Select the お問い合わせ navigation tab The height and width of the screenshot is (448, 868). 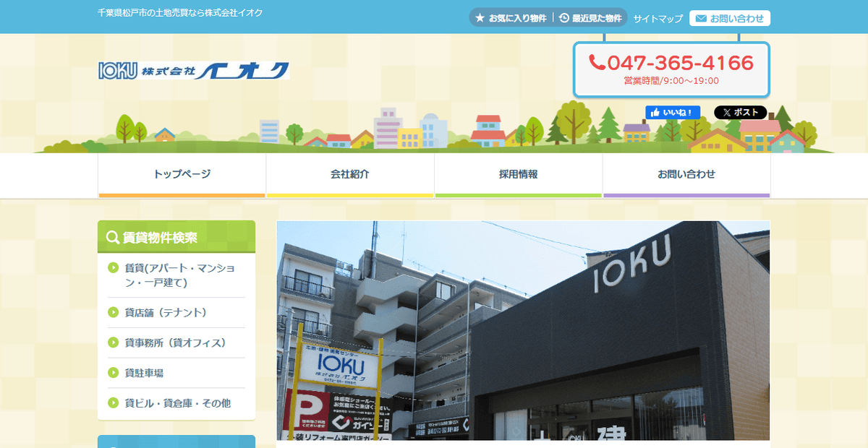coord(686,173)
